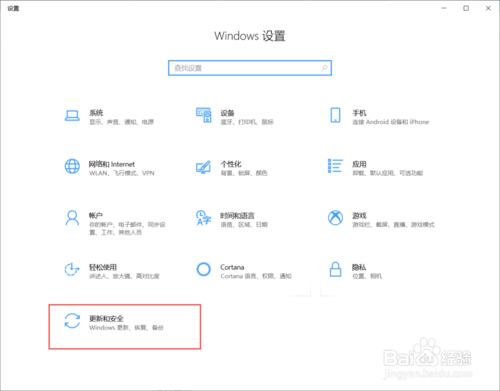The width and height of the screenshot is (500, 391).
Task: Click the 'Cortana 语言、权限、通知' description
Action: pos(256,276)
